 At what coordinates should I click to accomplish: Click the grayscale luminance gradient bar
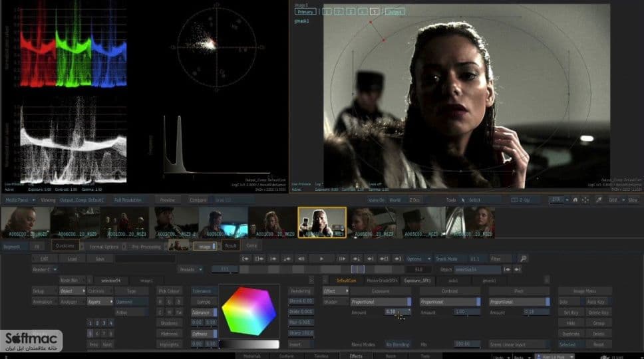pyautogui.click(x=249, y=344)
